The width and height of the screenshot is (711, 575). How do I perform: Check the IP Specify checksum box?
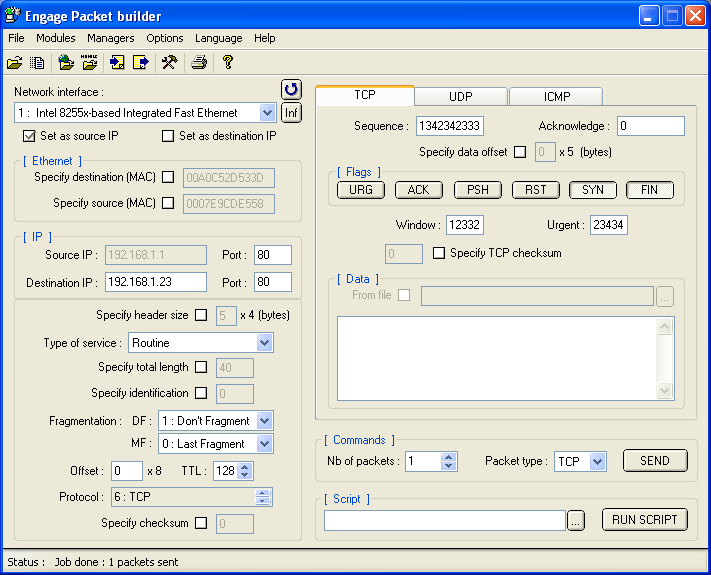pos(201,523)
